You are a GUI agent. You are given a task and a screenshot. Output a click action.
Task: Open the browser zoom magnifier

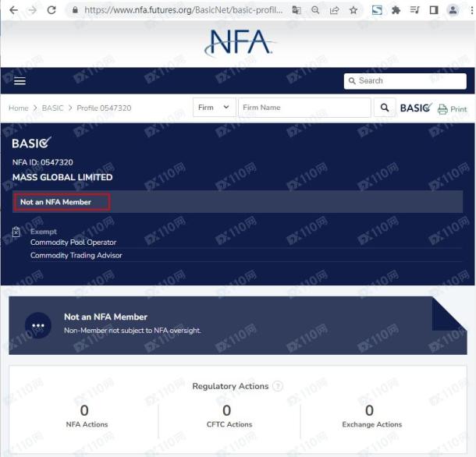click(315, 10)
